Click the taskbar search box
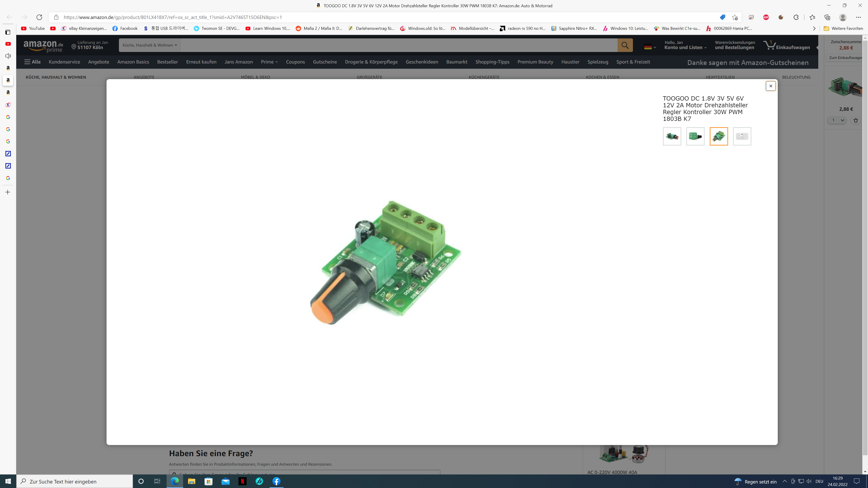The height and width of the screenshot is (488, 868). (75, 481)
